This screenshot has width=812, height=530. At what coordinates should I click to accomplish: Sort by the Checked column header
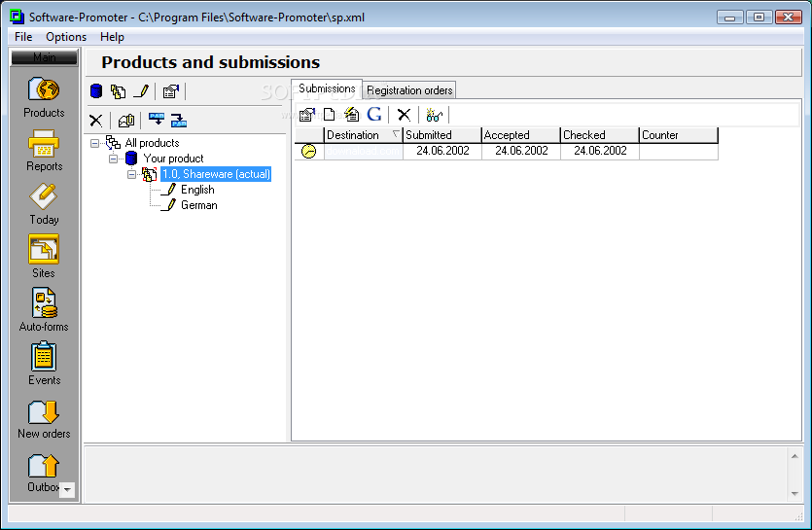(x=600, y=135)
